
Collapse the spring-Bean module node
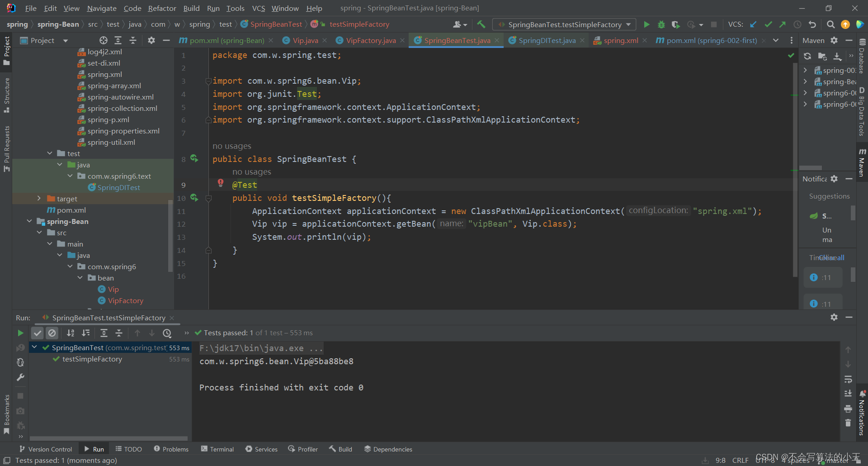[29, 221]
